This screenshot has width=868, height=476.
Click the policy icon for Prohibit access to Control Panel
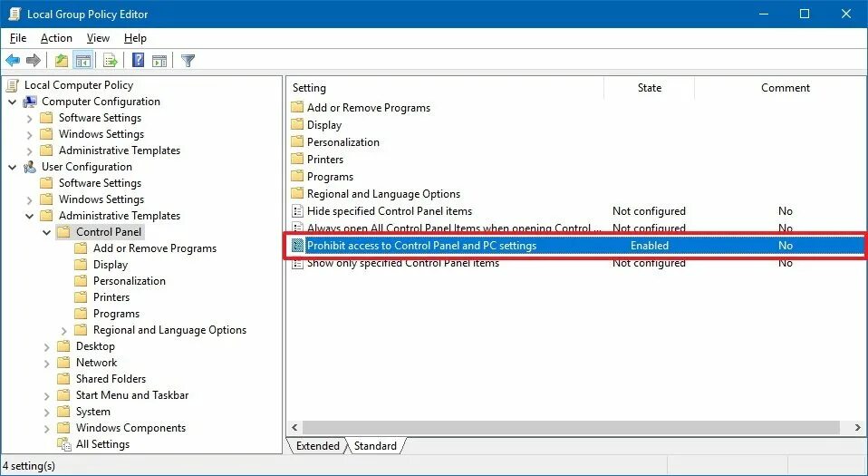pos(298,246)
